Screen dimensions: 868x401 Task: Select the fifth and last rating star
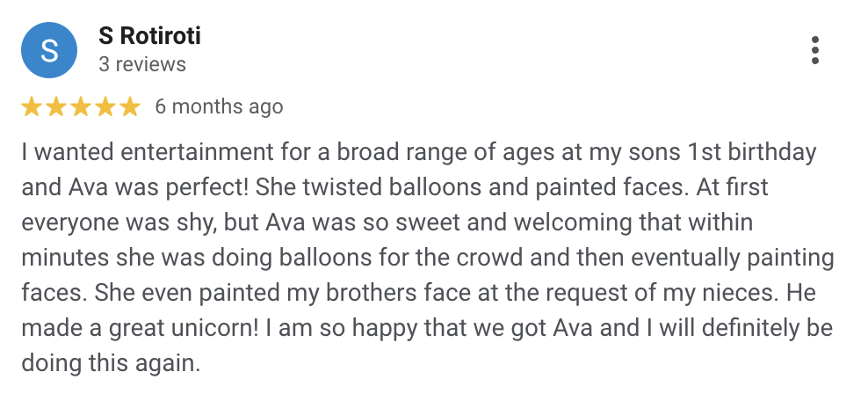[130, 107]
